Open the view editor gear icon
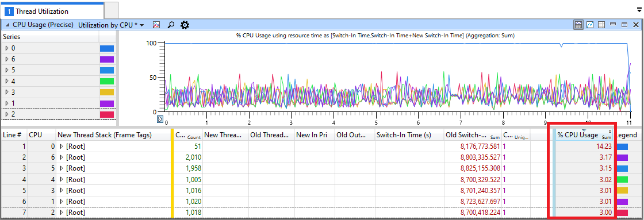This screenshot has width=644, height=220. click(185, 25)
